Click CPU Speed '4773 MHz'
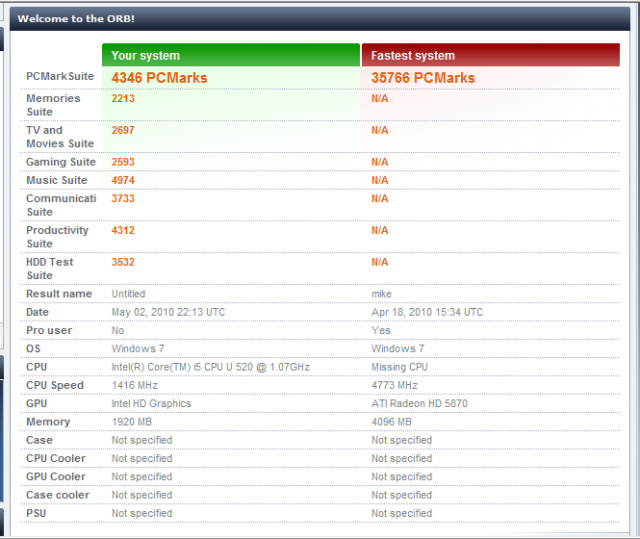 point(394,385)
